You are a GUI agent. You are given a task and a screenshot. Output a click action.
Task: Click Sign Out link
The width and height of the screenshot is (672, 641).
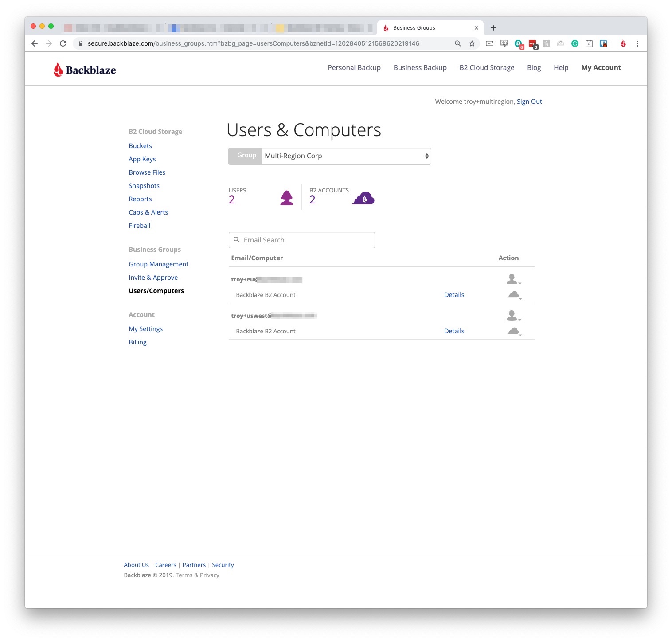coord(529,102)
